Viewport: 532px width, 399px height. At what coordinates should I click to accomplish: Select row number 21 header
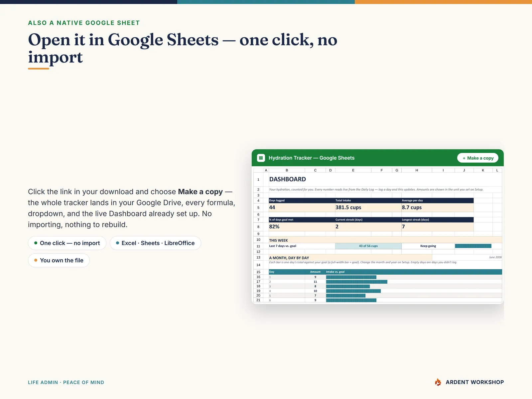258,300
